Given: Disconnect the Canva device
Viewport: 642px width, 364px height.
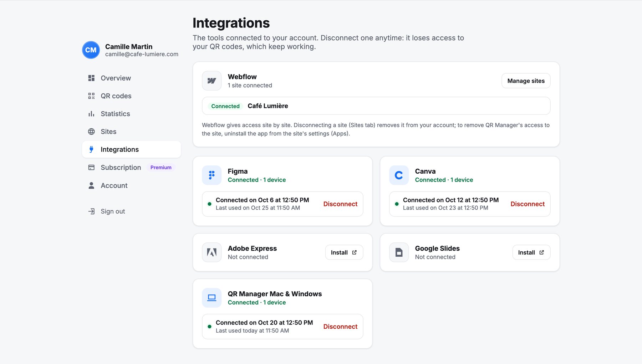Looking at the screenshot, I should pyautogui.click(x=528, y=204).
